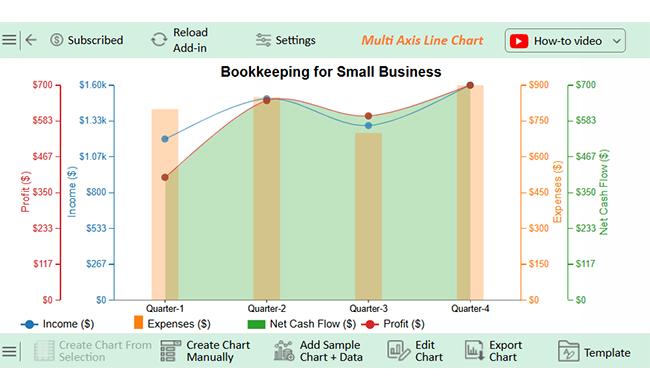Expand the How-to video dropdown arrow
The image size is (650, 390).
click(x=616, y=41)
